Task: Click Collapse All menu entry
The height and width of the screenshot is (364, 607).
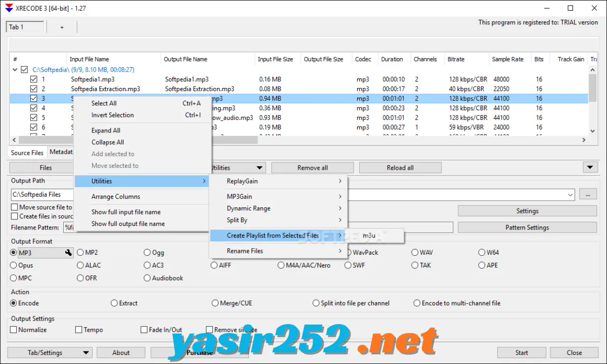Action: [142, 142]
